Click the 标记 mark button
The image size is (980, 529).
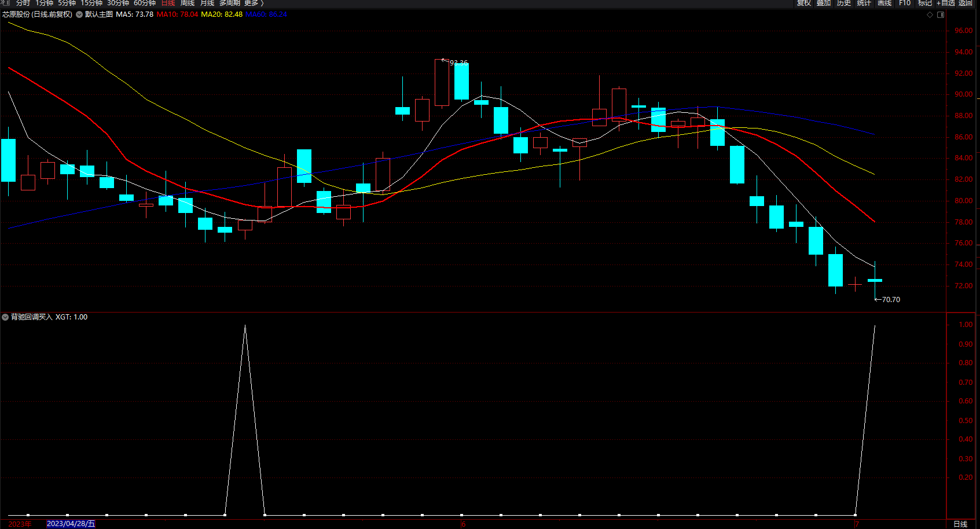925,3
